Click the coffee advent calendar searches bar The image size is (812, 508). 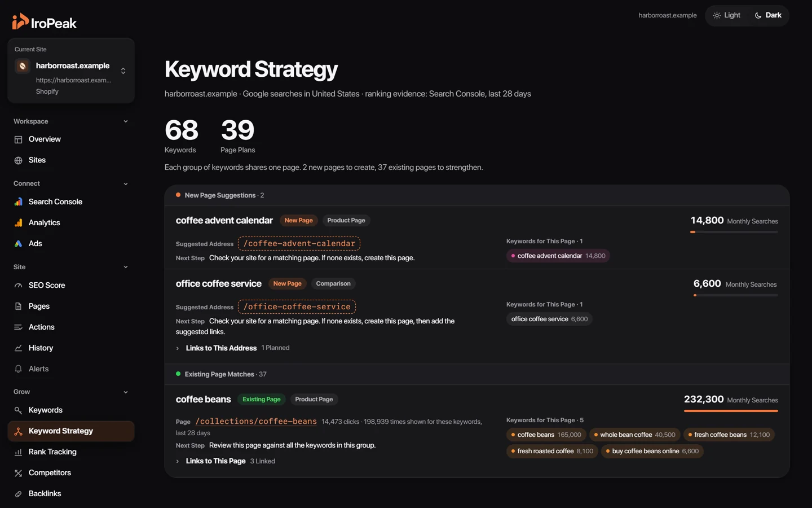(734, 232)
